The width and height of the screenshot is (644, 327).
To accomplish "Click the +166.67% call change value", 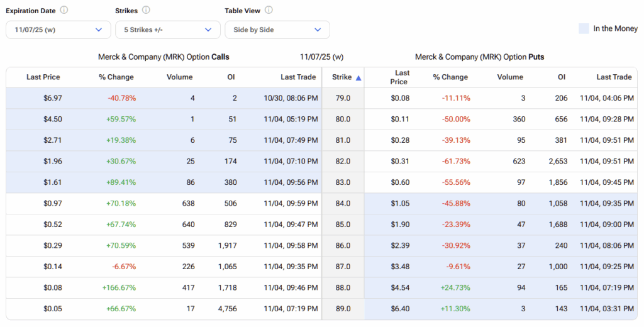I will (x=119, y=287).
